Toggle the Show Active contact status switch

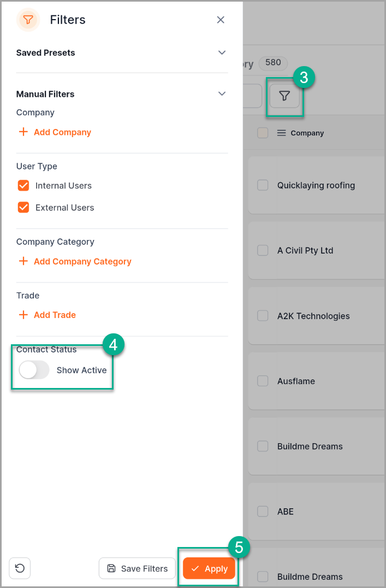[34, 370]
